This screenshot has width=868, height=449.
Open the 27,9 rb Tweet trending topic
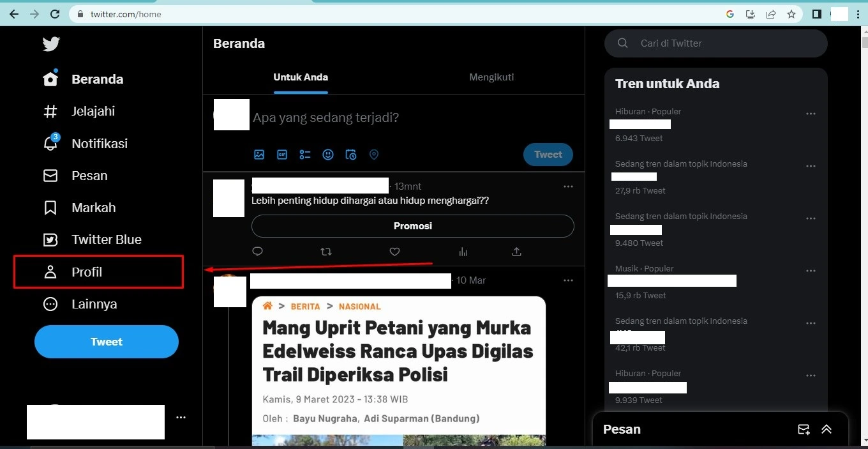coord(716,177)
